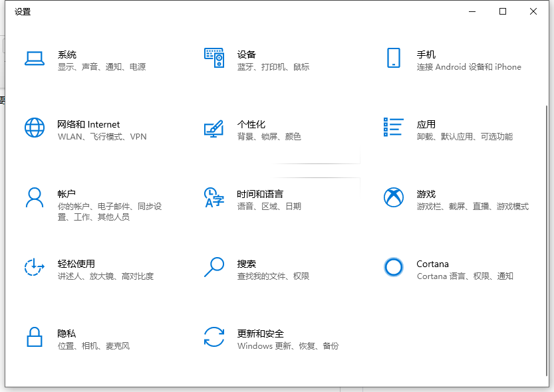
Task: Click the 更新和安全 title text
Action: 260,334
